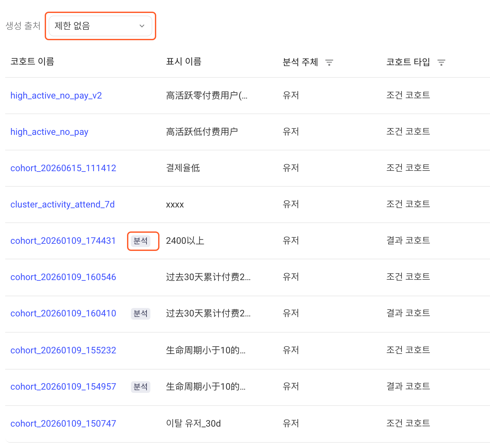Click the filter icon next to 분석 주체

(x=329, y=63)
